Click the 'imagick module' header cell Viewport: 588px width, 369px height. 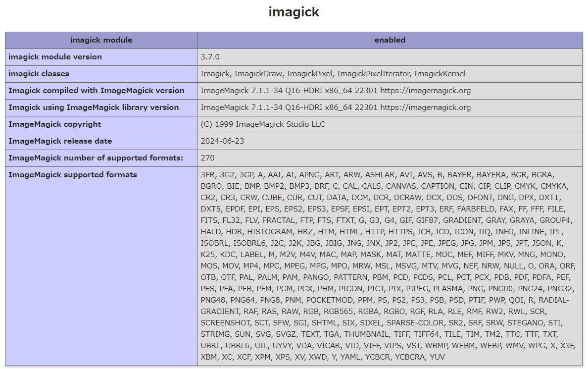pos(101,40)
